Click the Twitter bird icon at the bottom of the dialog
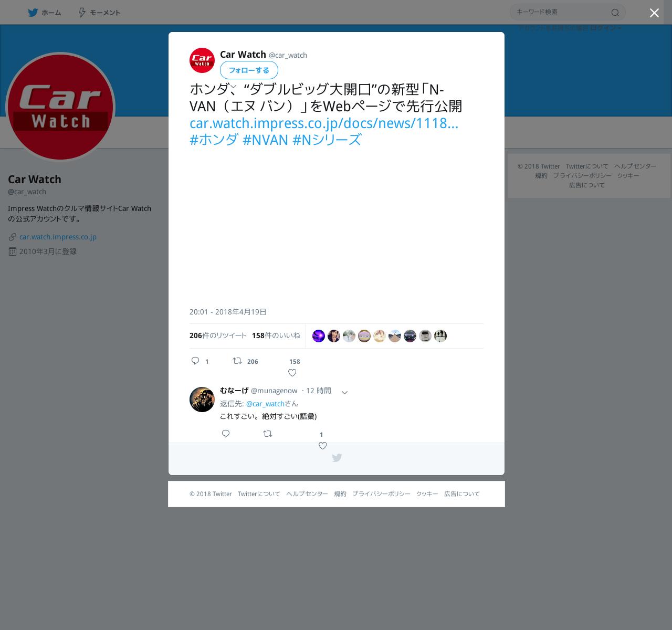Screen dimensions: 672x630 pyautogui.click(x=337, y=458)
